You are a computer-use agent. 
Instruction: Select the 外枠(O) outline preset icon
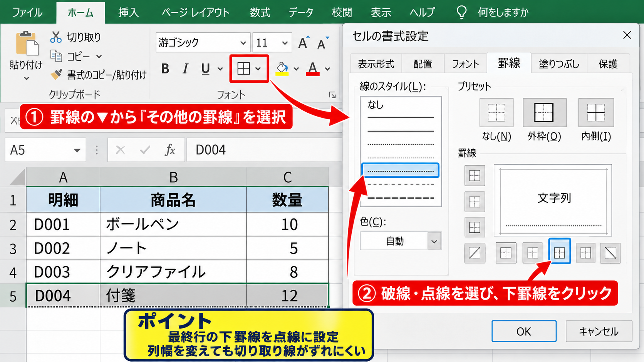[x=545, y=113]
